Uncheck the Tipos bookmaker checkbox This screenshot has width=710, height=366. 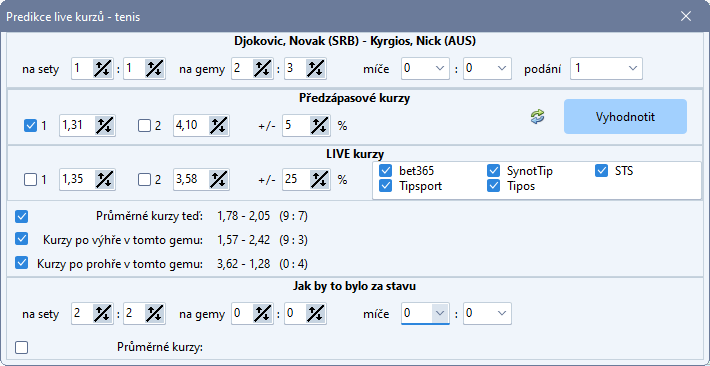493,186
